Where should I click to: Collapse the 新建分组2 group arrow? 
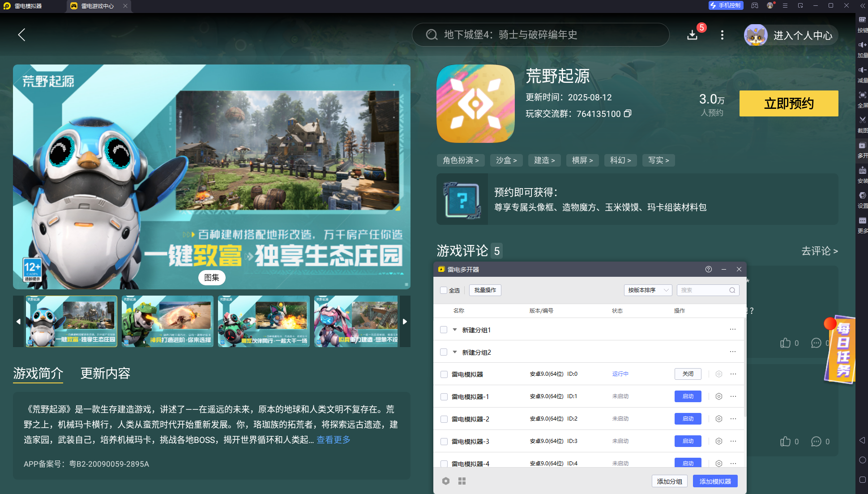tap(455, 352)
